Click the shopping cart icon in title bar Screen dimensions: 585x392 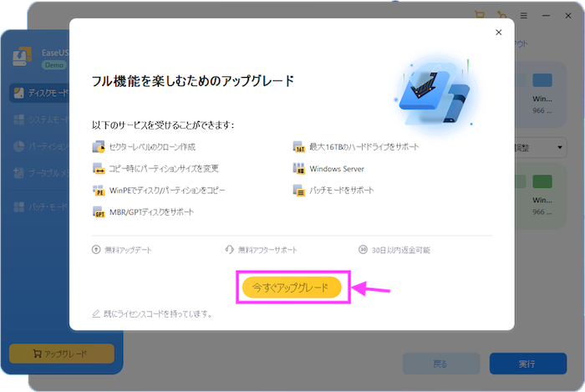pos(480,15)
